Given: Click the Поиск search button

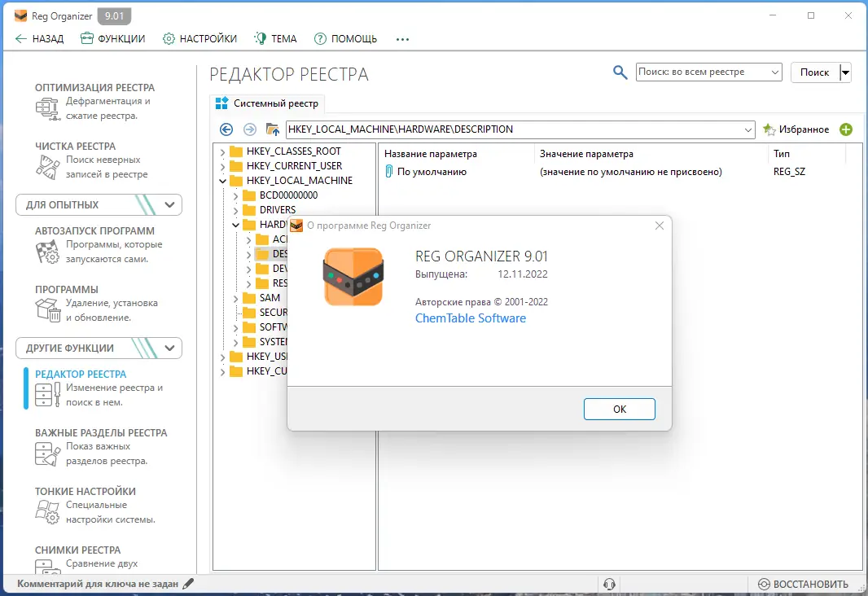Looking at the screenshot, I should tap(814, 72).
